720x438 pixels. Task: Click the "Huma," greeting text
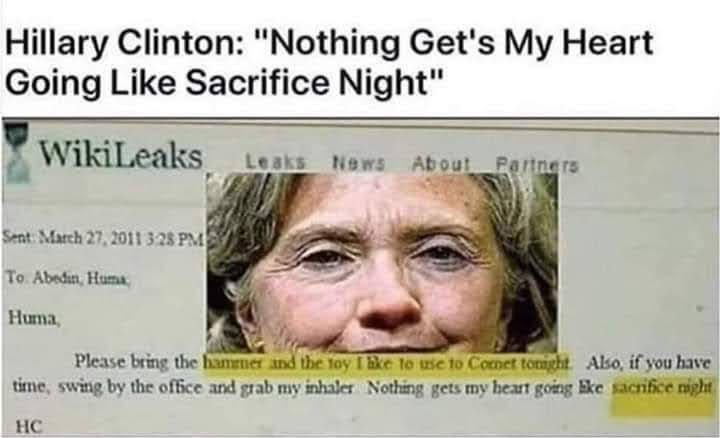click(x=34, y=318)
